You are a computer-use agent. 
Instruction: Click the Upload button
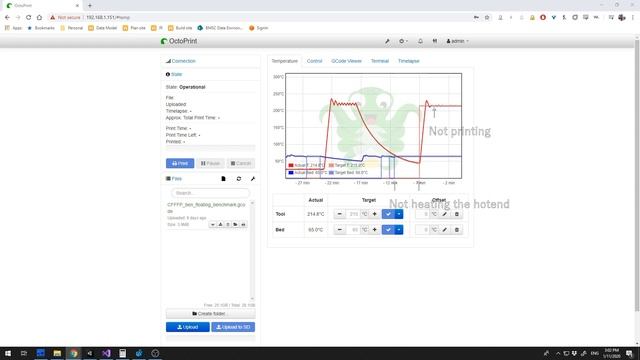click(188, 327)
